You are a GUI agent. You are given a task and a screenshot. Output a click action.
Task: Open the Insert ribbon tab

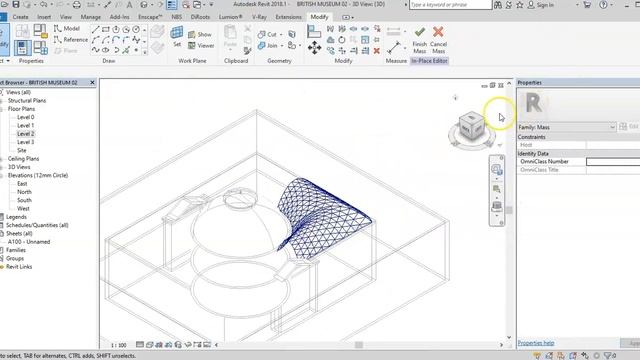tap(44, 17)
